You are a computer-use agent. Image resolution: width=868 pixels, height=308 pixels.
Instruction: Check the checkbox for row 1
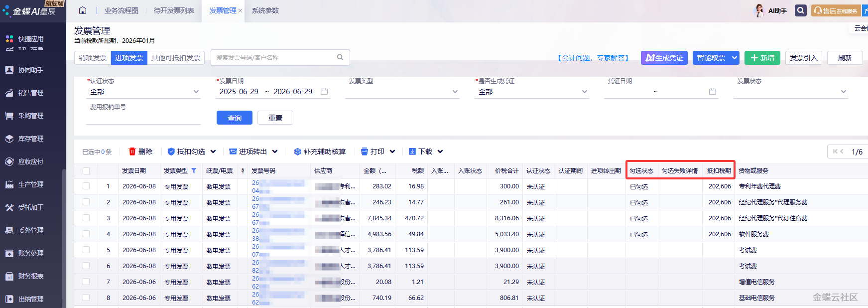(x=86, y=186)
